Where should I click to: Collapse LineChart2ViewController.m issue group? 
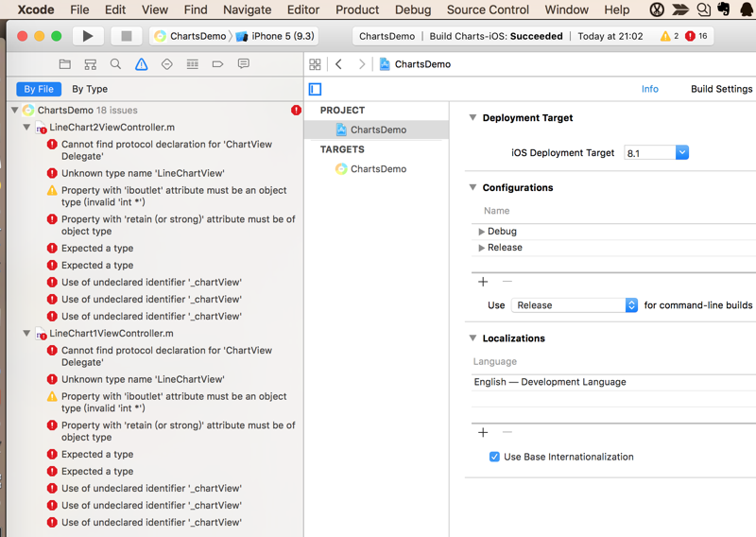click(x=26, y=127)
